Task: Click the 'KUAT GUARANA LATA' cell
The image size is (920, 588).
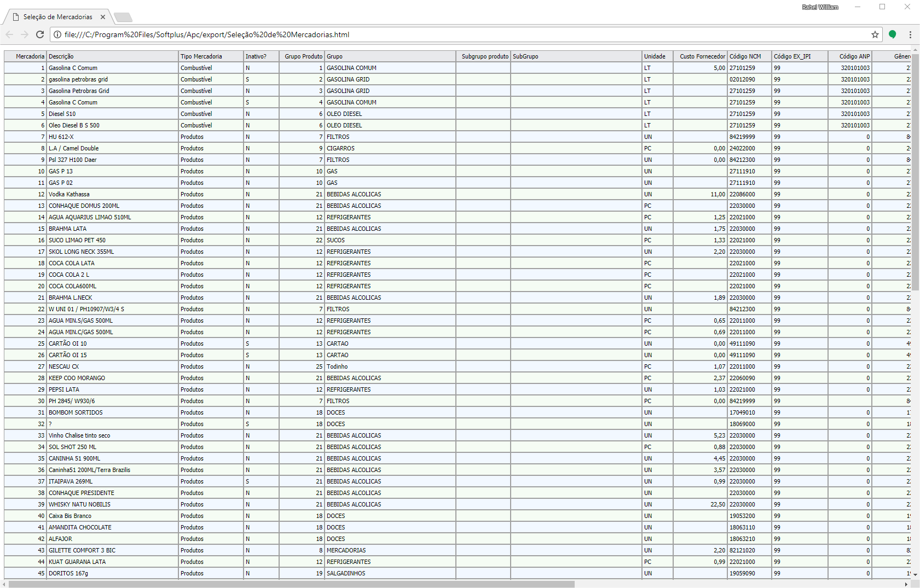Action: click(113, 562)
